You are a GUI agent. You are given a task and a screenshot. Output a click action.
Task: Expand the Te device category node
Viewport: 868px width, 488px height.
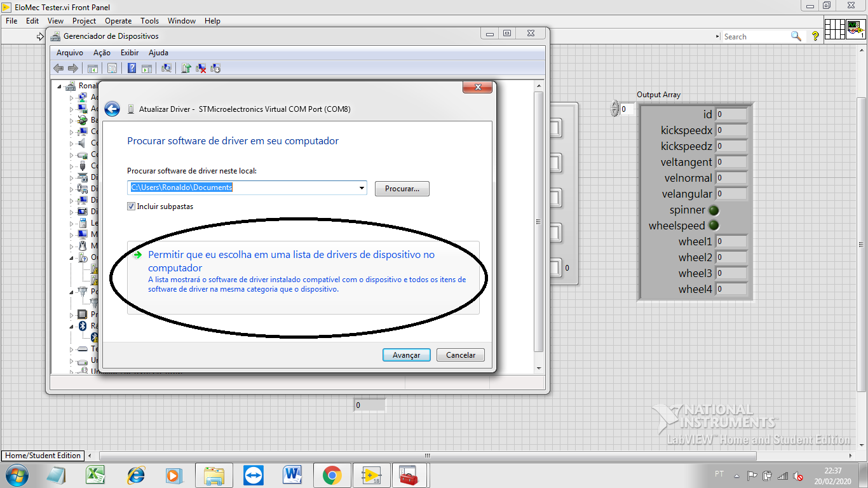tap(72, 349)
